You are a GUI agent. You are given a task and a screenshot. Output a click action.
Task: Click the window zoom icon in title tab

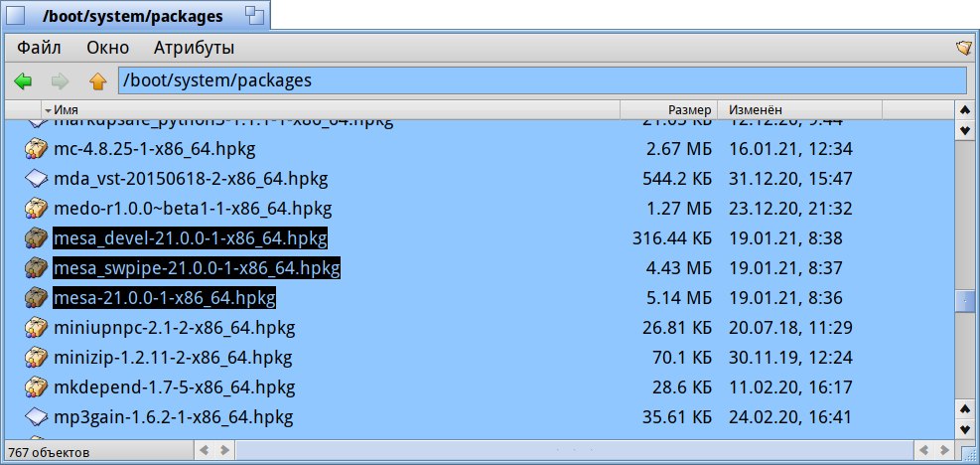tap(254, 16)
